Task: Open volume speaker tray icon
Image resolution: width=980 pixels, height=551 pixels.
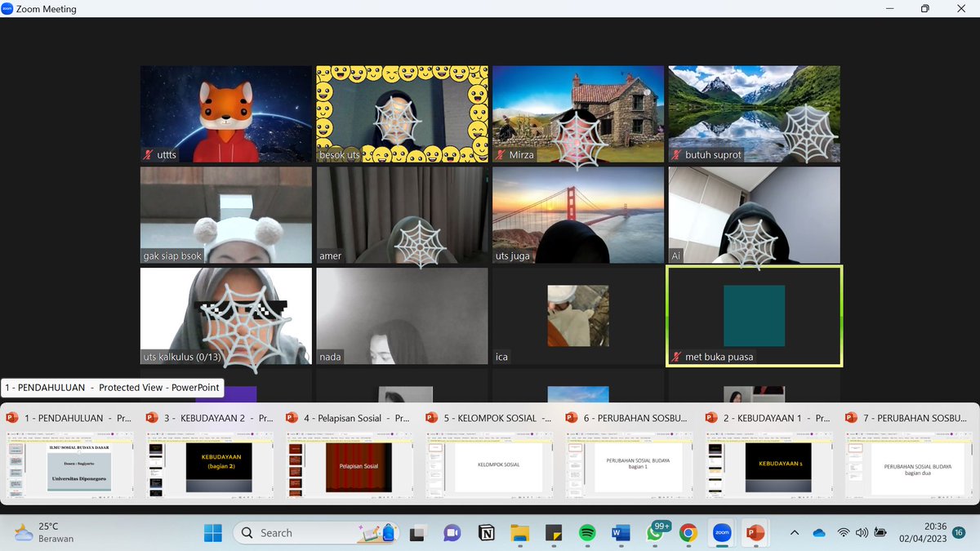Action: pos(862,533)
